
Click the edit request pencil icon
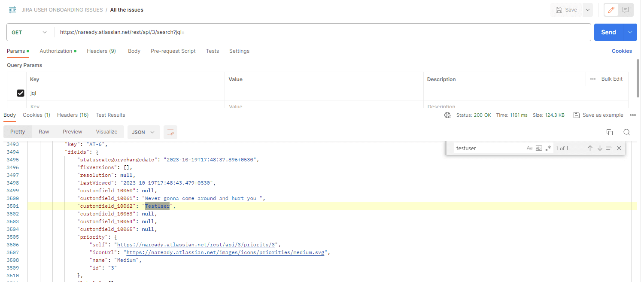(611, 9)
